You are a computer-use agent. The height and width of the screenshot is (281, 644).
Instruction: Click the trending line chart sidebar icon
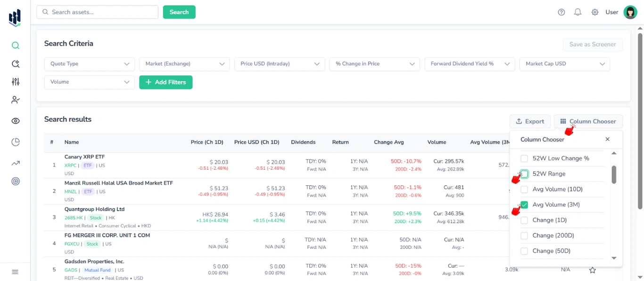tap(16, 163)
